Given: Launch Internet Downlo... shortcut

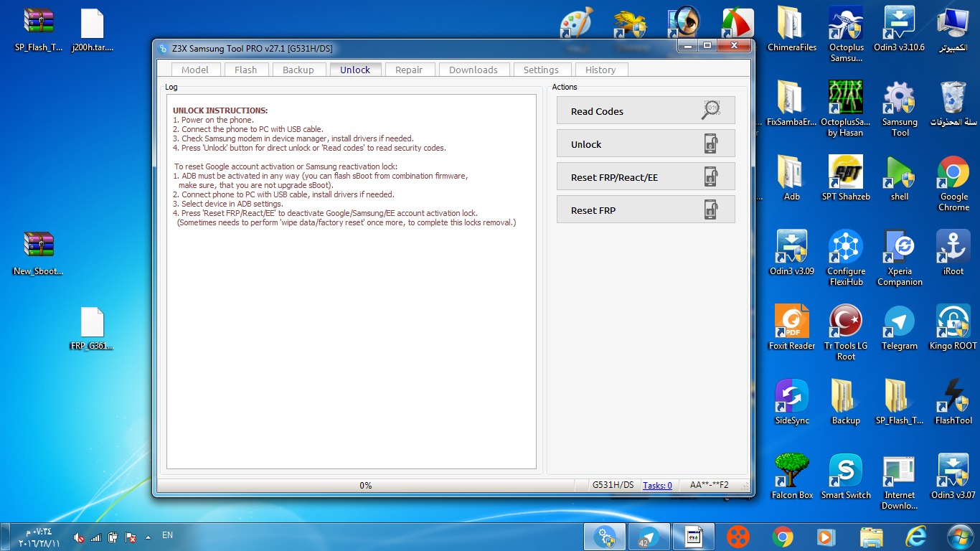Looking at the screenshot, I should tap(900, 482).
